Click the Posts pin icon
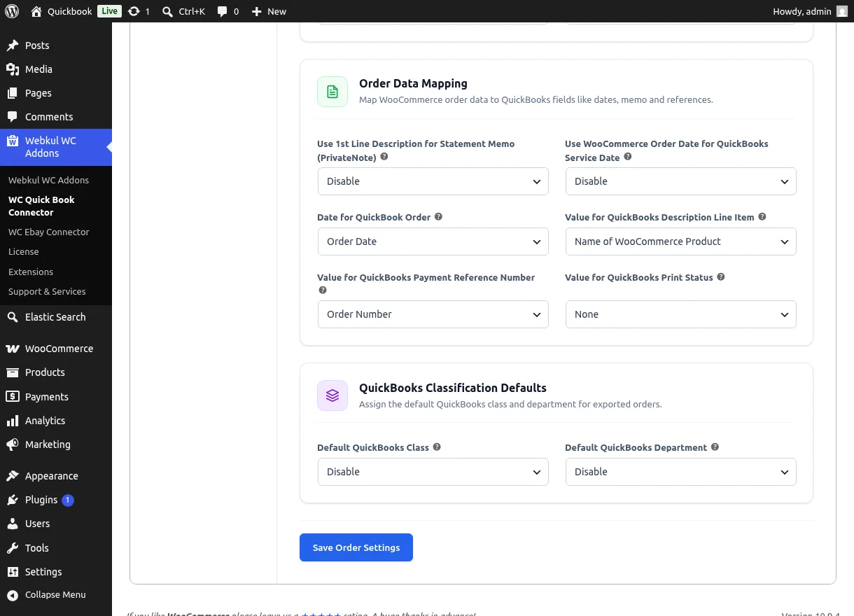 pyautogui.click(x=13, y=45)
